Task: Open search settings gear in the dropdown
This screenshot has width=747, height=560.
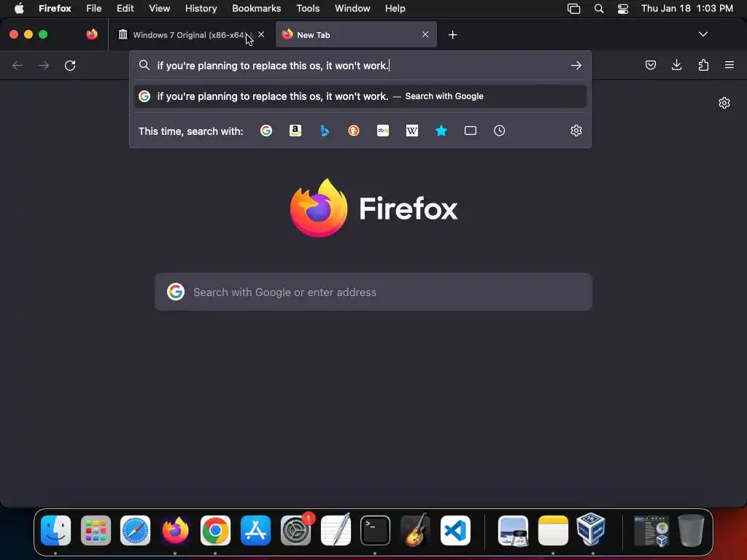Action: click(576, 131)
